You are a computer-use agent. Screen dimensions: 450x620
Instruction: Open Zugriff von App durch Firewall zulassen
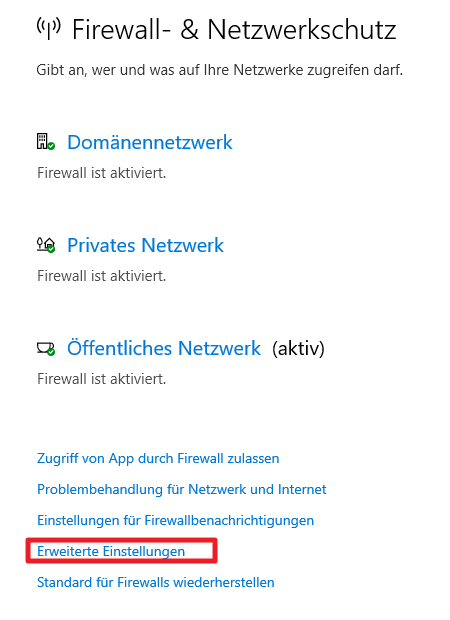(x=158, y=458)
